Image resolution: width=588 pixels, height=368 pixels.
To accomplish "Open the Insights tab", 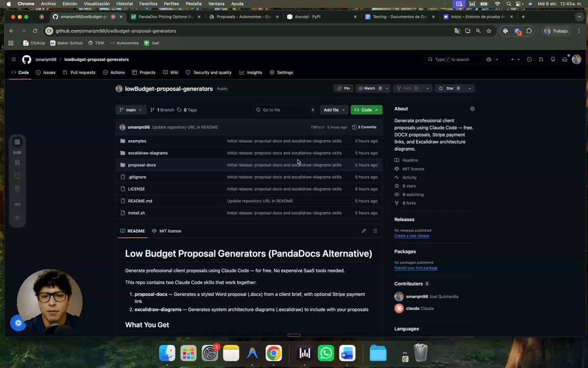I will (x=251, y=73).
